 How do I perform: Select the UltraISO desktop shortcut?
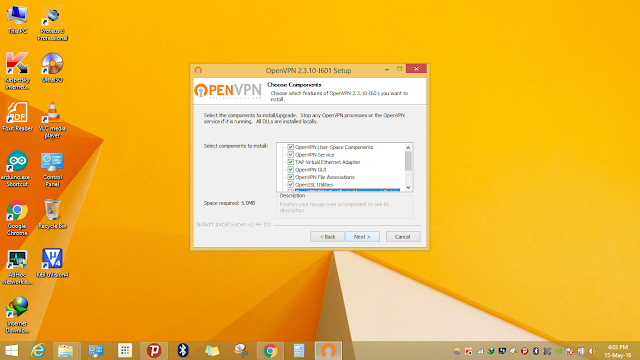pos(52,68)
